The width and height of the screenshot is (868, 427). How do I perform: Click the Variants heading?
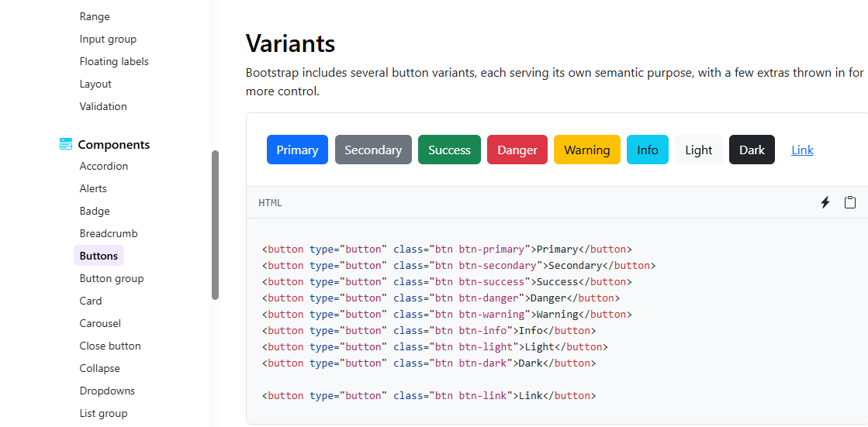pos(290,43)
